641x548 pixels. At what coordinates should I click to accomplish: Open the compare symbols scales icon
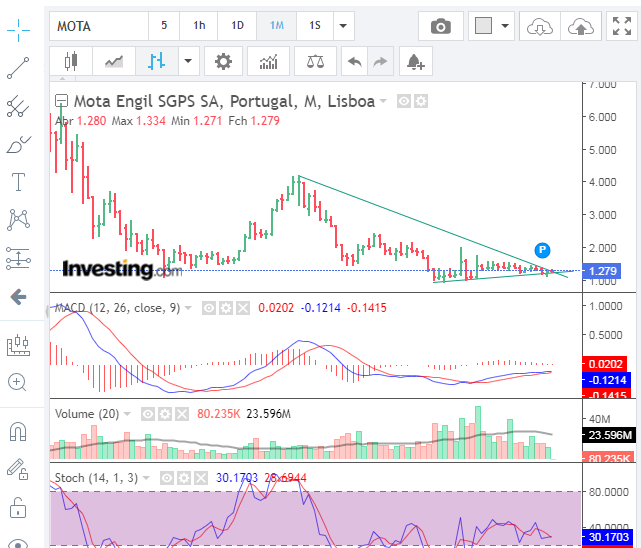coord(315,61)
